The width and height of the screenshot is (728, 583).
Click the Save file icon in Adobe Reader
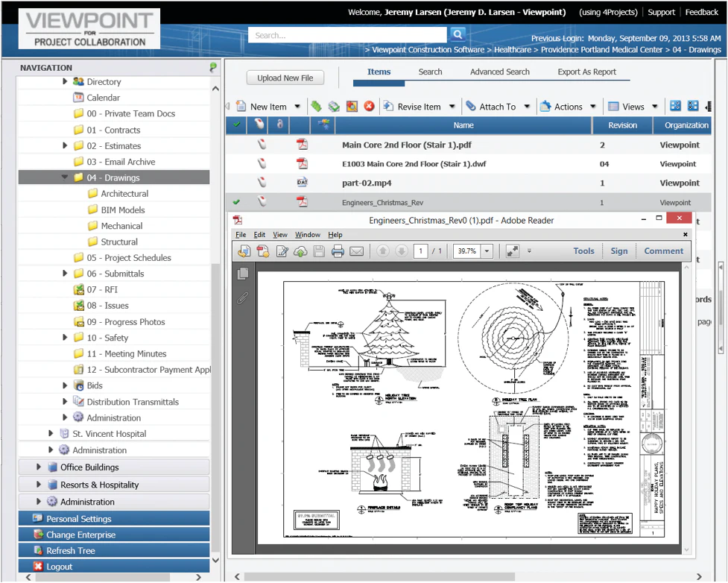click(x=318, y=251)
